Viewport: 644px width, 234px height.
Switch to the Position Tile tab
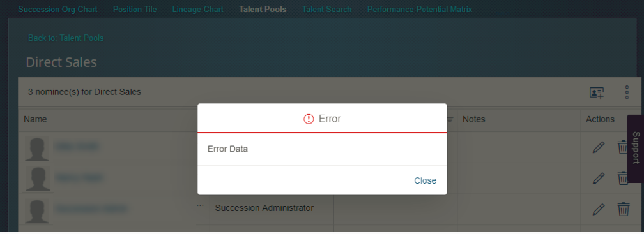click(135, 9)
